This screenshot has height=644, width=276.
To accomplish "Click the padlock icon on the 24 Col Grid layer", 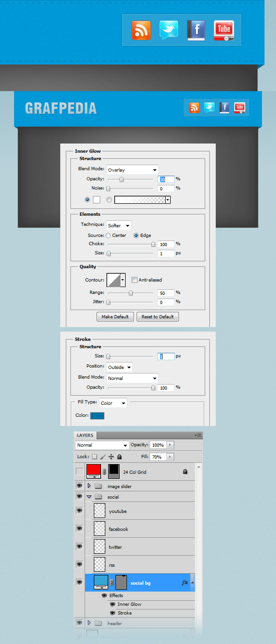I will coord(185,471).
